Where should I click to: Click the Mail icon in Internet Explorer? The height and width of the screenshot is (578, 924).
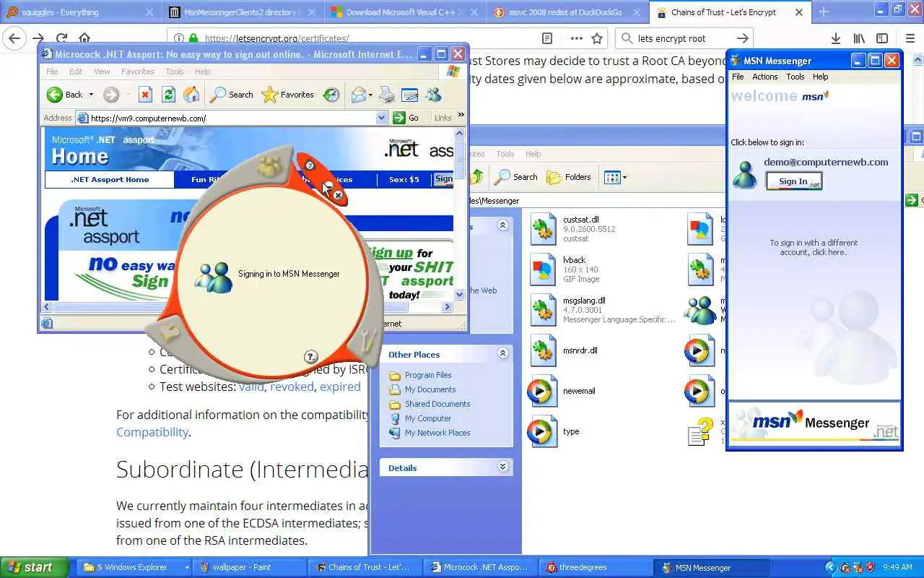358,95
